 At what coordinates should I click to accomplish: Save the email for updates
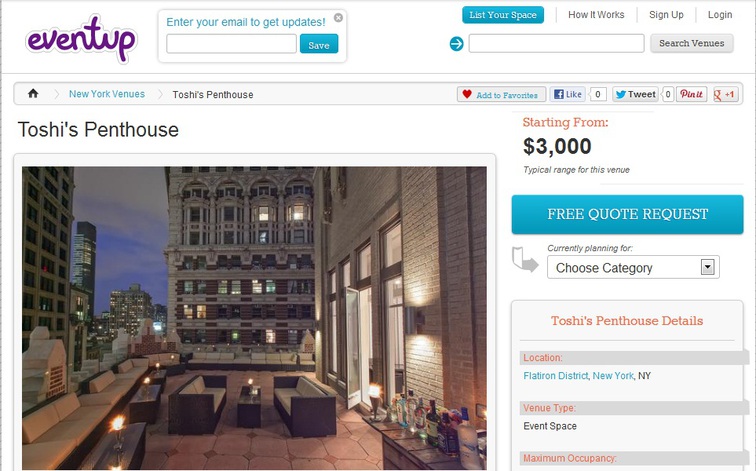click(319, 44)
